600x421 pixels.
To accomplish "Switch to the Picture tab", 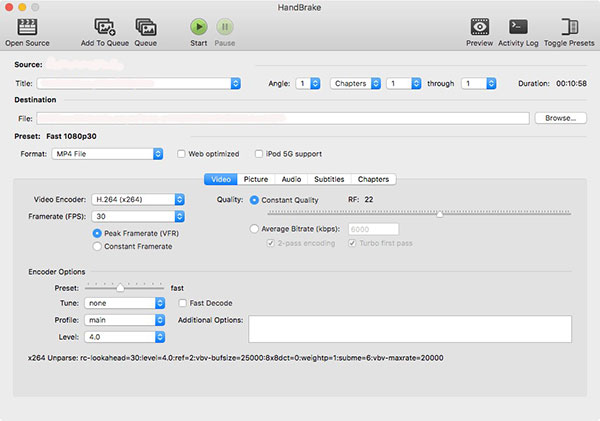I will coord(256,179).
